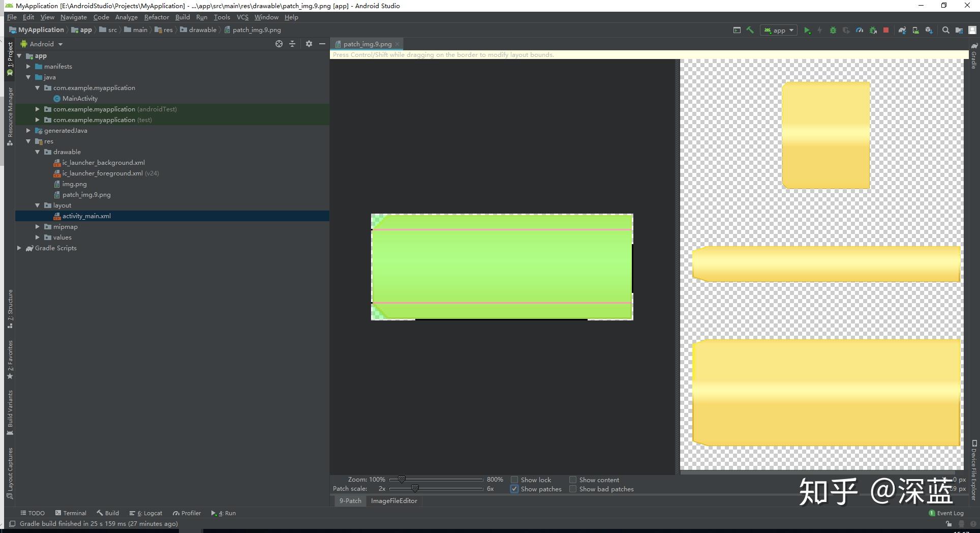Click the Search Everywhere magnifier icon

pyautogui.click(x=945, y=31)
